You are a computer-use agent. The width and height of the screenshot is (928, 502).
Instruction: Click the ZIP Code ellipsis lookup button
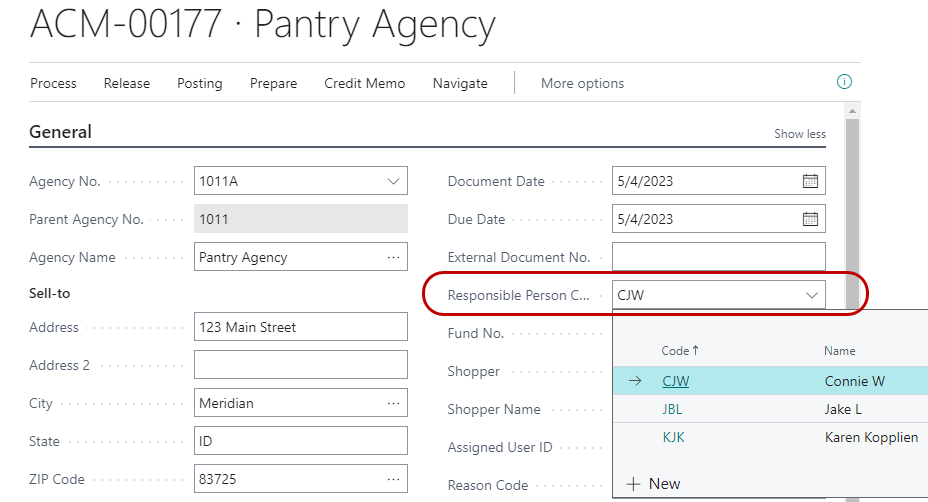tap(393, 479)
